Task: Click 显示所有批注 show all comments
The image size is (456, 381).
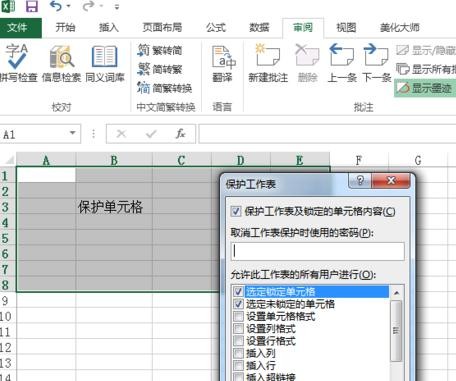Action: tap(425, 69)
